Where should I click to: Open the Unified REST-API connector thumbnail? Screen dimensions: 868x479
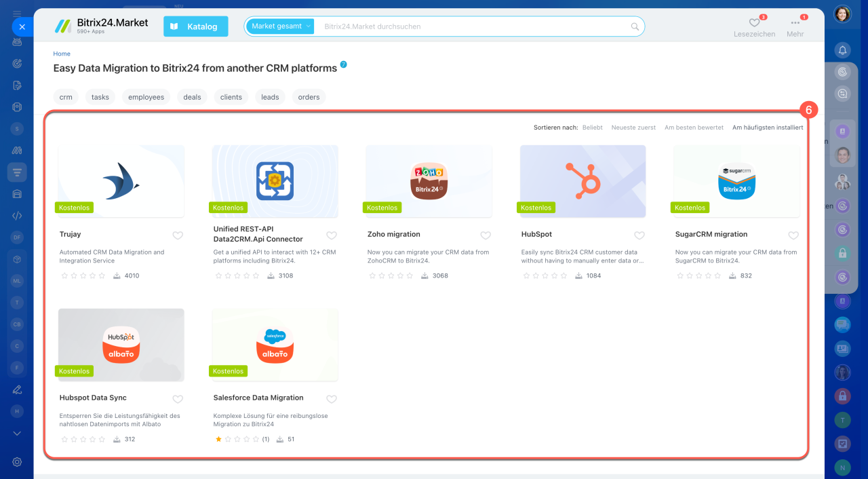(x=275, y=181)
